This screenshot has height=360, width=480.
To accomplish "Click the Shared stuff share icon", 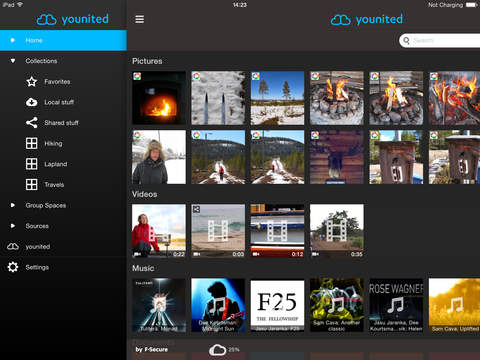I will (32, 123).
